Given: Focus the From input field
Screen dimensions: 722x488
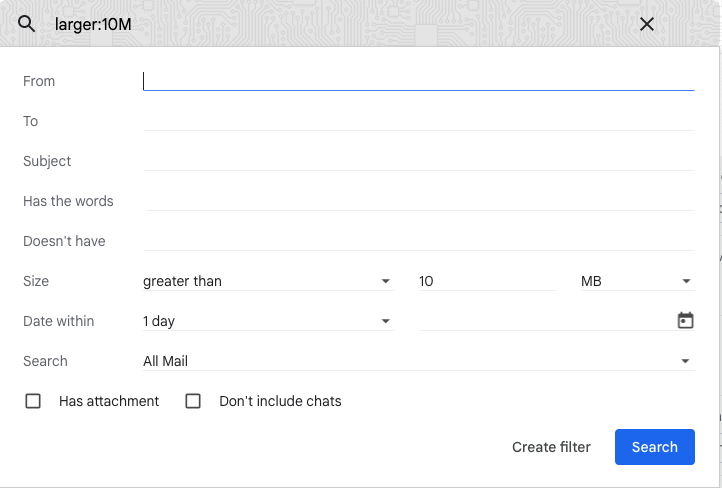Looking at the screenshot, I should click(419, 81).
